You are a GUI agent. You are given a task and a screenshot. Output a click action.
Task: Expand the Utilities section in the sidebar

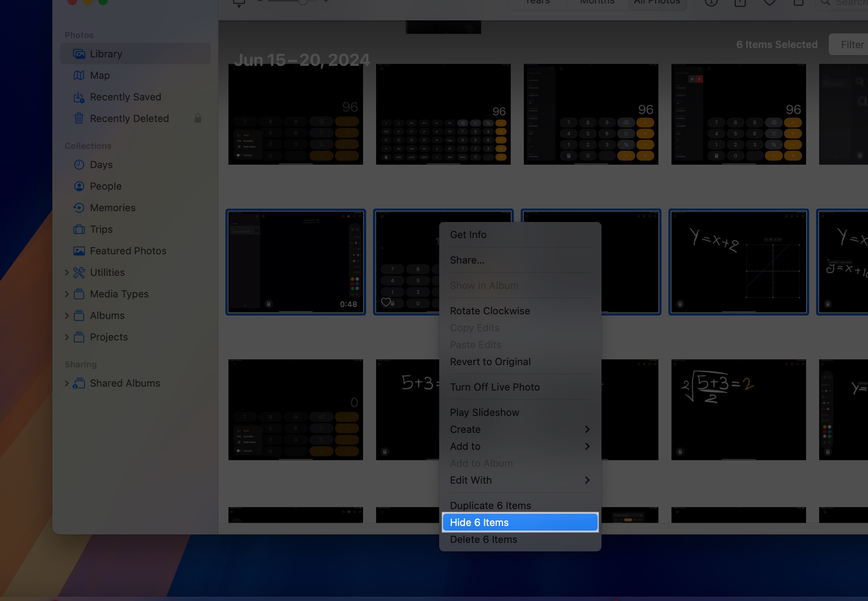tap(67, 272)
